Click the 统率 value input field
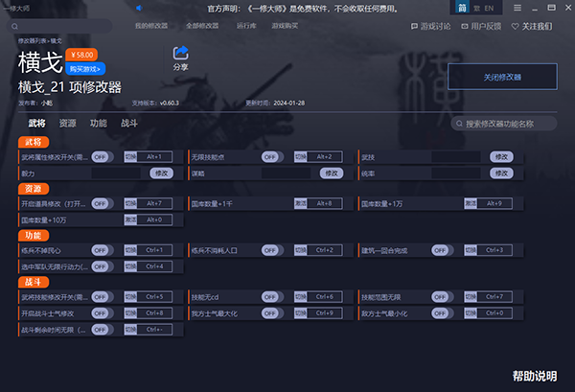 coord(456,173)
